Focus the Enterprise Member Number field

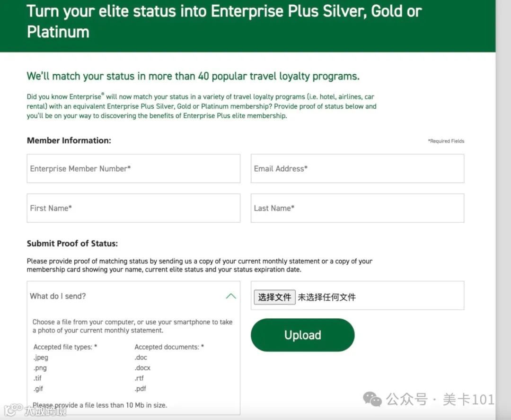tap(133, 168)
